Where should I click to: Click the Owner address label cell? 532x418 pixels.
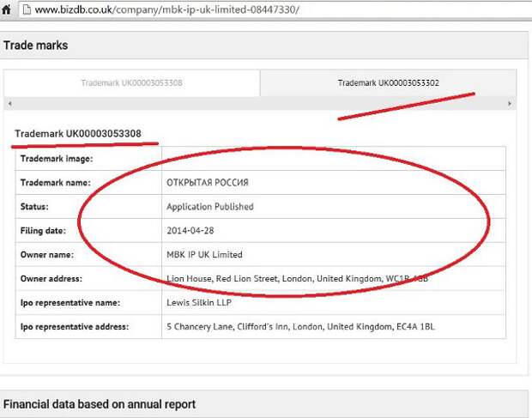88,279
